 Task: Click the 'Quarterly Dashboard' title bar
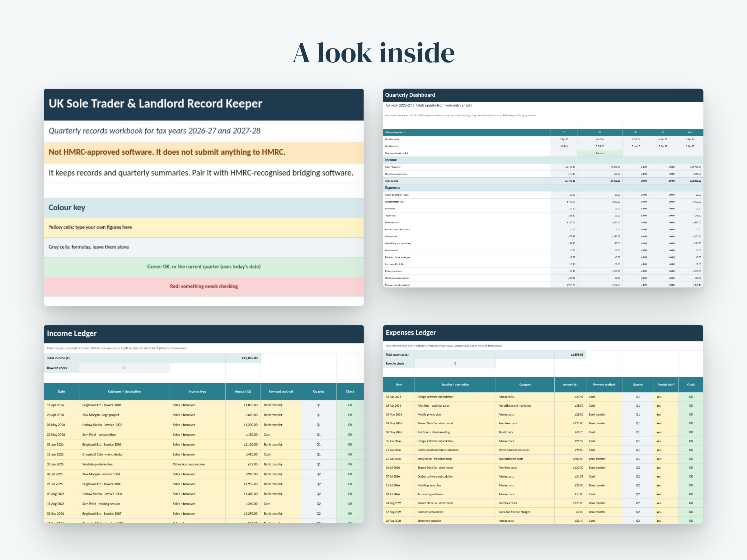pos(543,95)
